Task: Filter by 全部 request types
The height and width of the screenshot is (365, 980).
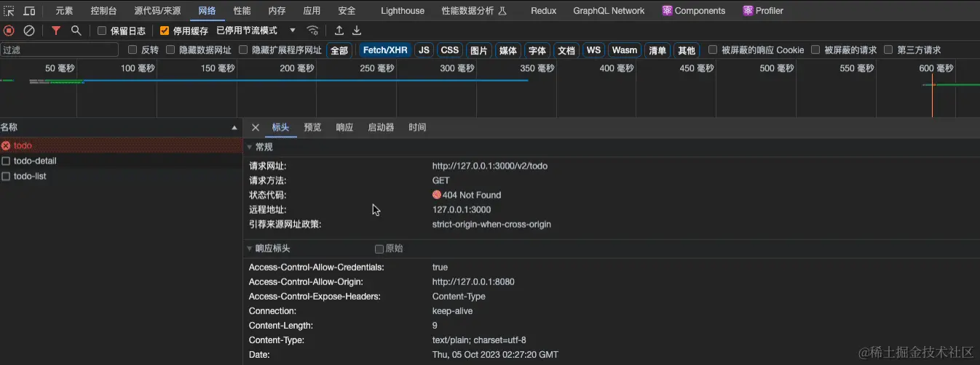Action: click(339, 50)
